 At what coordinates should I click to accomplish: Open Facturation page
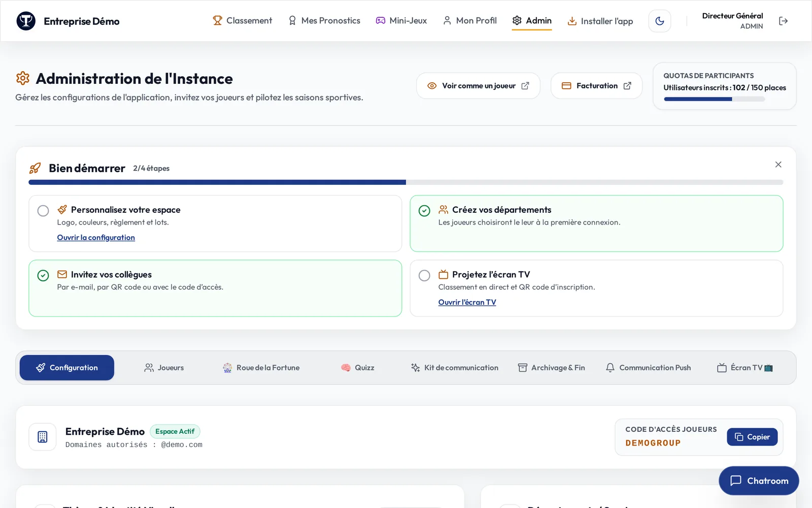(x=596, y=86)
